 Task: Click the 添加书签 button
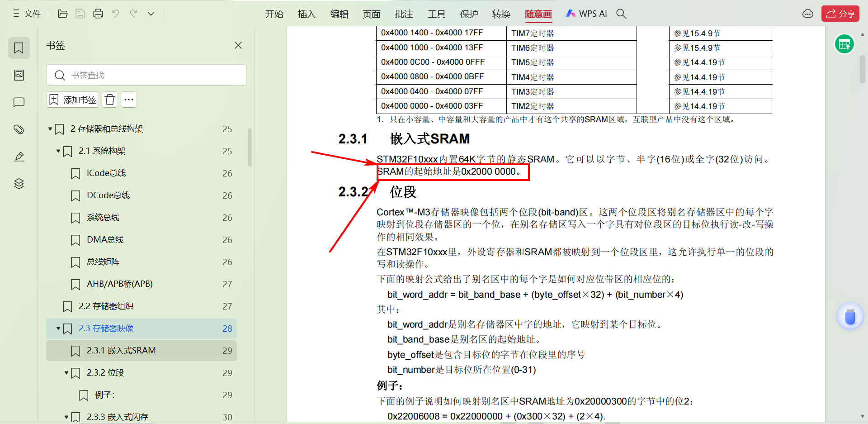click(72, 100)
